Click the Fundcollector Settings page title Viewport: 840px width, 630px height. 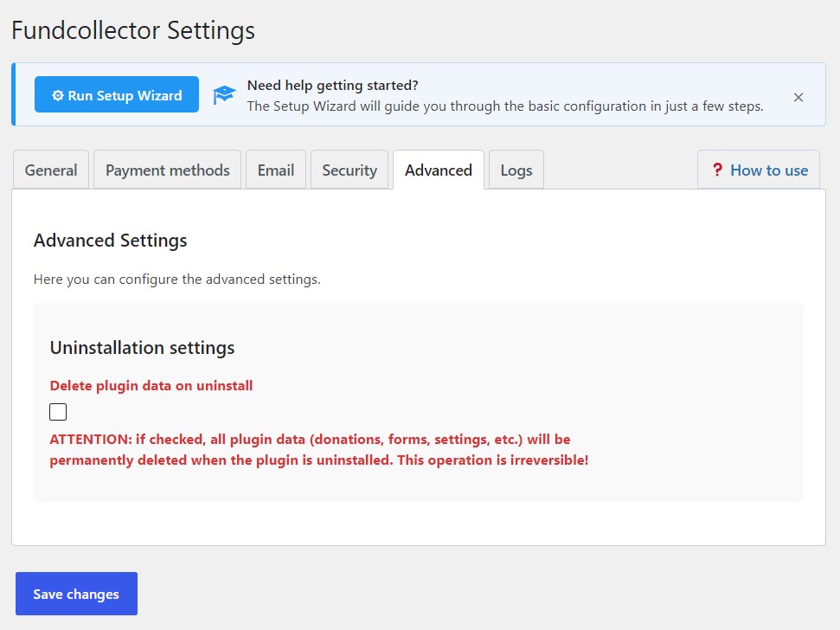click(133, 30)
